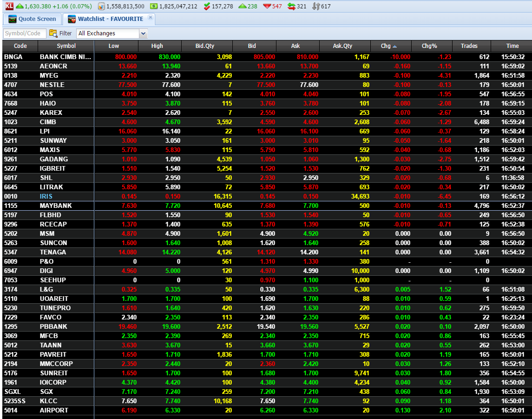Image resolution: width=532 pixels, height=419 pixels.
Task: Click the Quote Screen tab icon
Action: pos(13,19)
